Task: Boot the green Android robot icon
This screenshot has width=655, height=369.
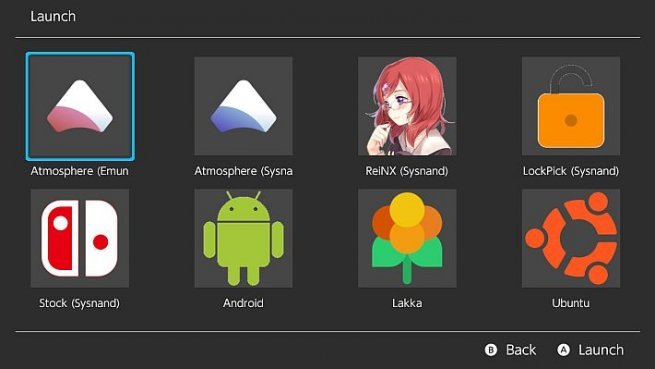Action: point(244,238)
